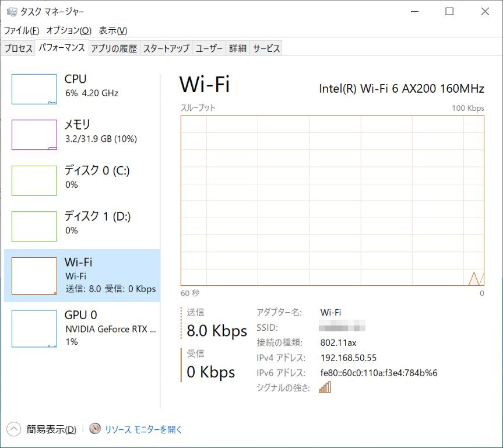This screenshot has height=448, width=503.
Task: Open the オプション(O) menu
Action: coord(69,30)
